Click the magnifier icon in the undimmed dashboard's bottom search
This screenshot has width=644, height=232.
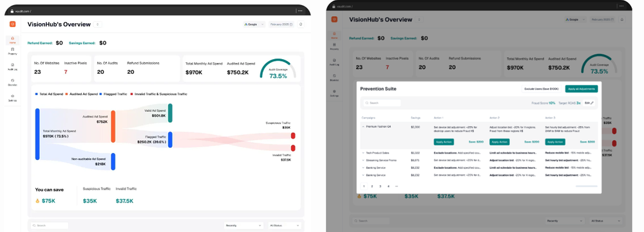pyautogui.click(x=35, y=226)
